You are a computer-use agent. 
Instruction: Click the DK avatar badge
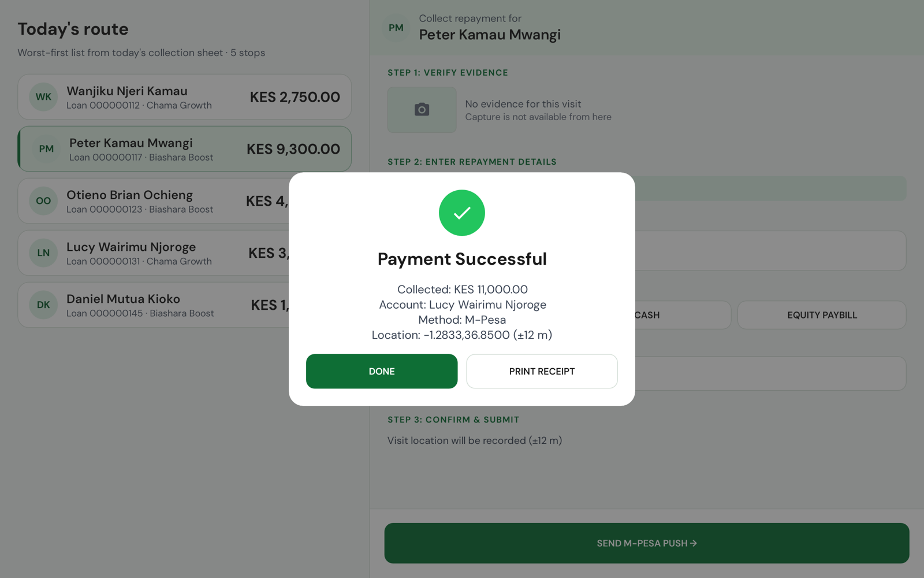(43, 305)
